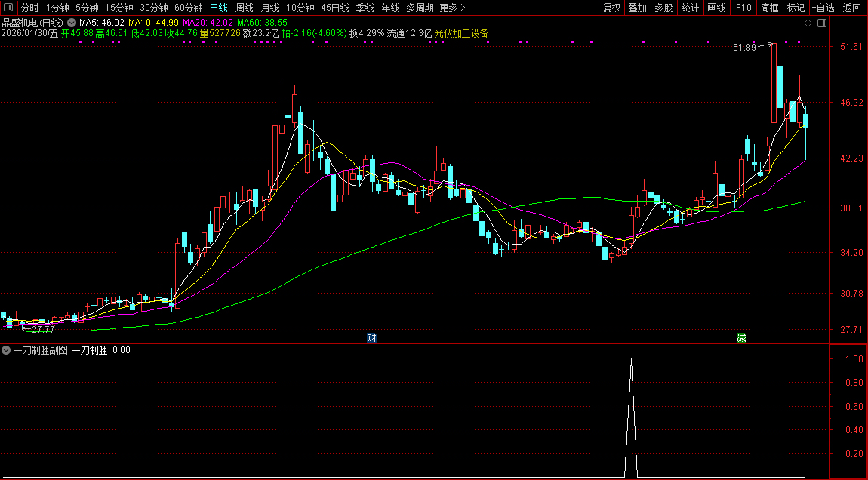Click the 34.20 price axis label
868x480 pixels.
click(x=851, y=253)
